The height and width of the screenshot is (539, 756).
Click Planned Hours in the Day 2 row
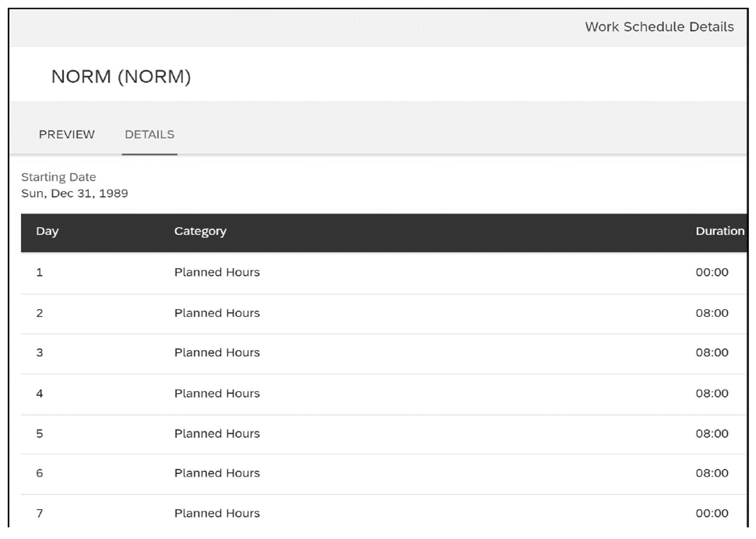217,313
